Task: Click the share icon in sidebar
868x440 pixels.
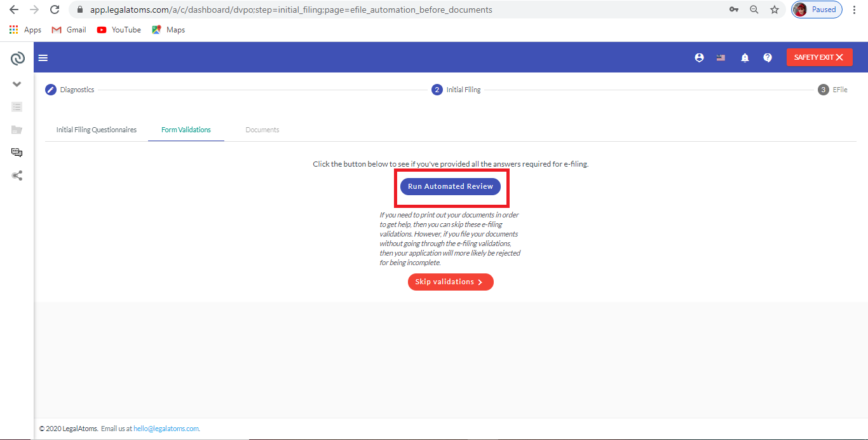Action: [17, 175]
